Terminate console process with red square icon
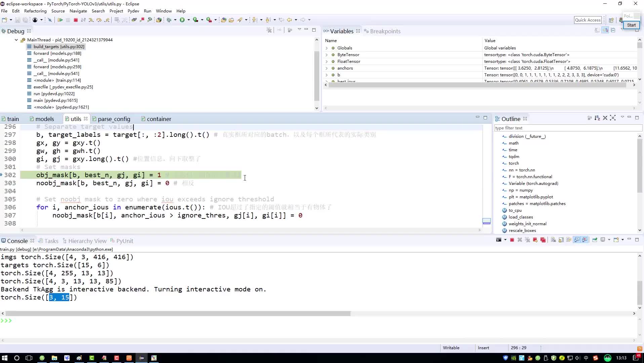 (x=512, y=240)
